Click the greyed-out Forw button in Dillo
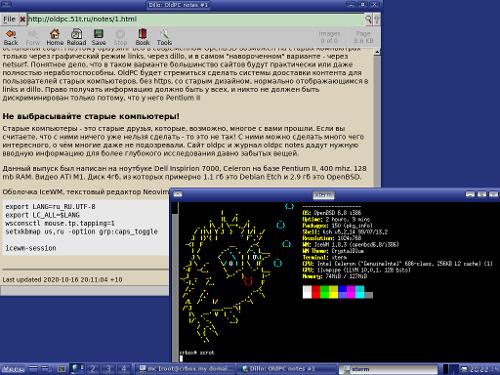 33,37
